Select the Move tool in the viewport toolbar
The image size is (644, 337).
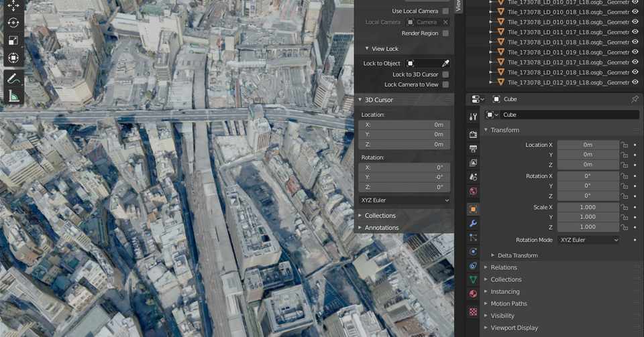(13, 6)
